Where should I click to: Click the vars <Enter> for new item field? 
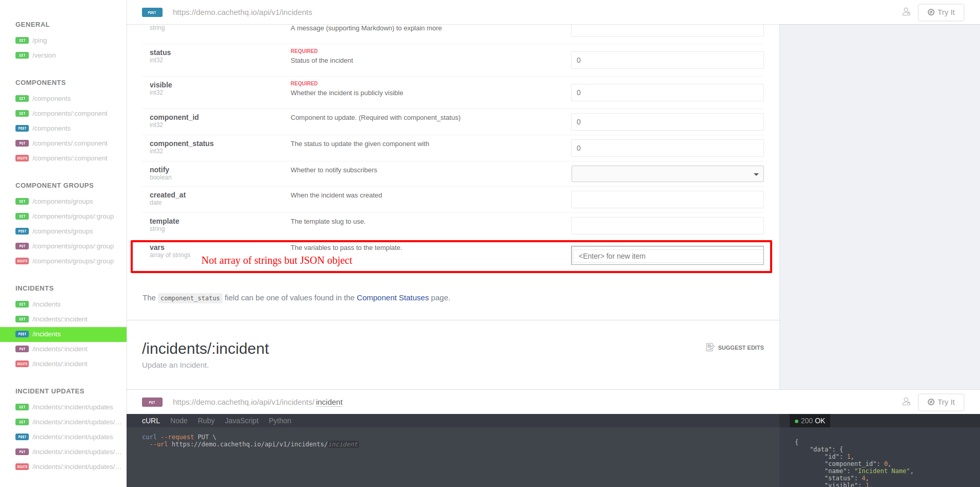coord(667,256)
